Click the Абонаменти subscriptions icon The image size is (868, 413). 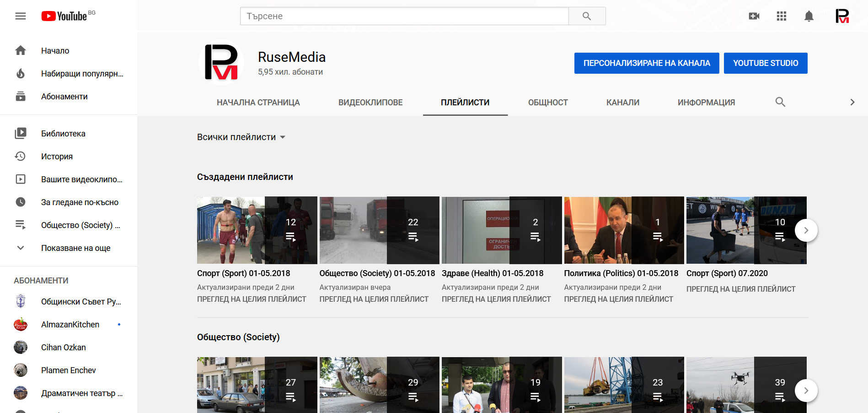tap(21, 96)
